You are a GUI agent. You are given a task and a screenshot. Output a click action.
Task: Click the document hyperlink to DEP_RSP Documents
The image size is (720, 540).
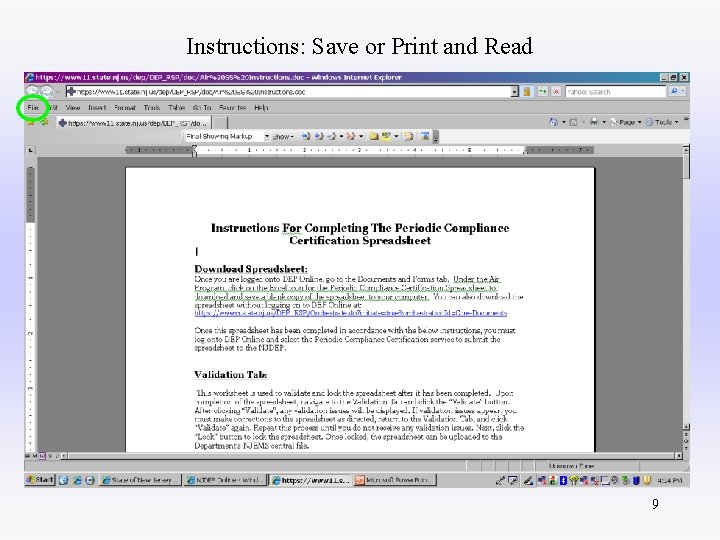351,313
